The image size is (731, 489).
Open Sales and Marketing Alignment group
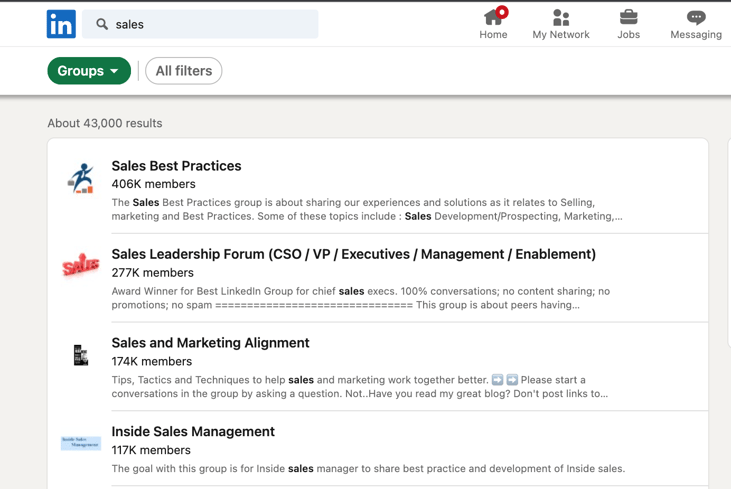coord(210,343)
